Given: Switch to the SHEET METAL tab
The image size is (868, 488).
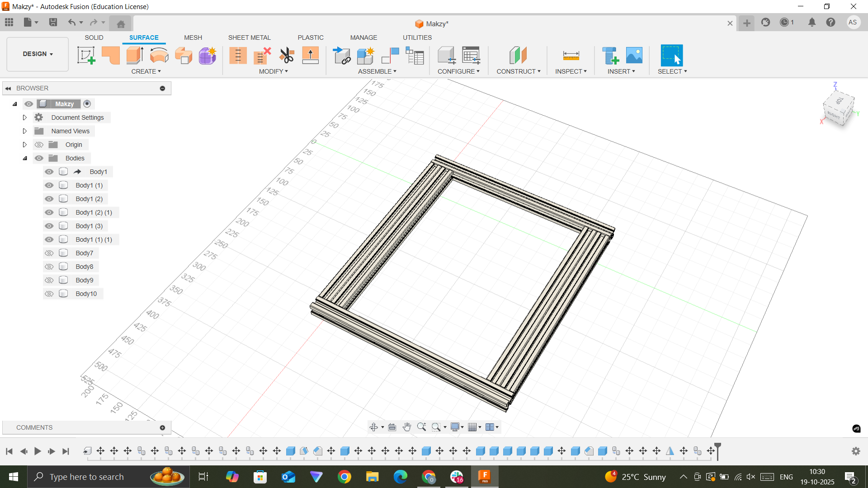Looking at the screenshot, I should pos(249,38).
